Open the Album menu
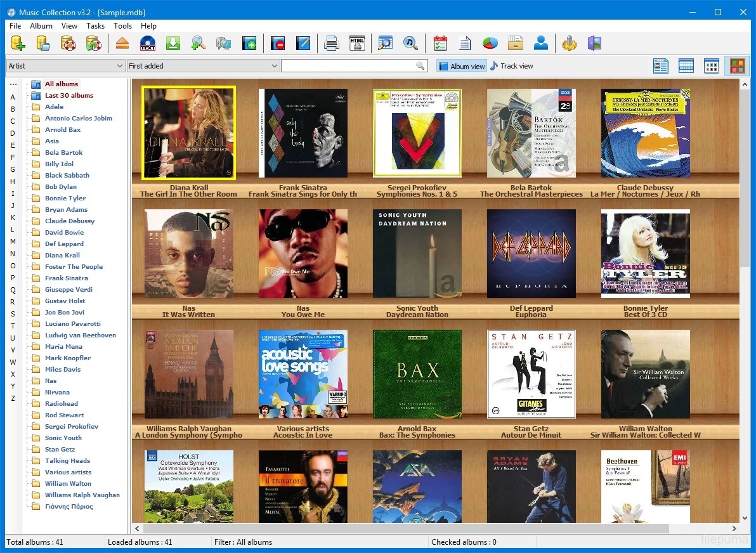 click(41, 26)
